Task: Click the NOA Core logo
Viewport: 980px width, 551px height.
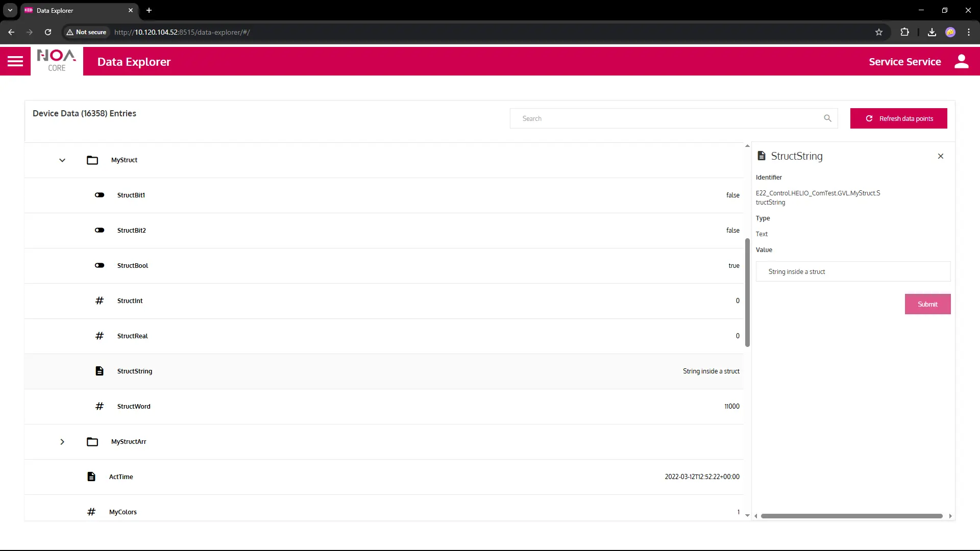Action: click(57, 61)
